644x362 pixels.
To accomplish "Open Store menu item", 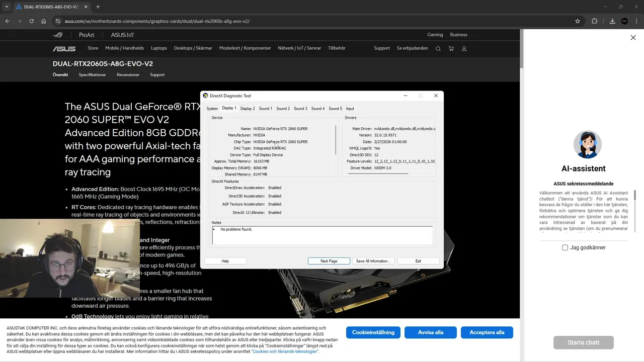I will [93, 48].
